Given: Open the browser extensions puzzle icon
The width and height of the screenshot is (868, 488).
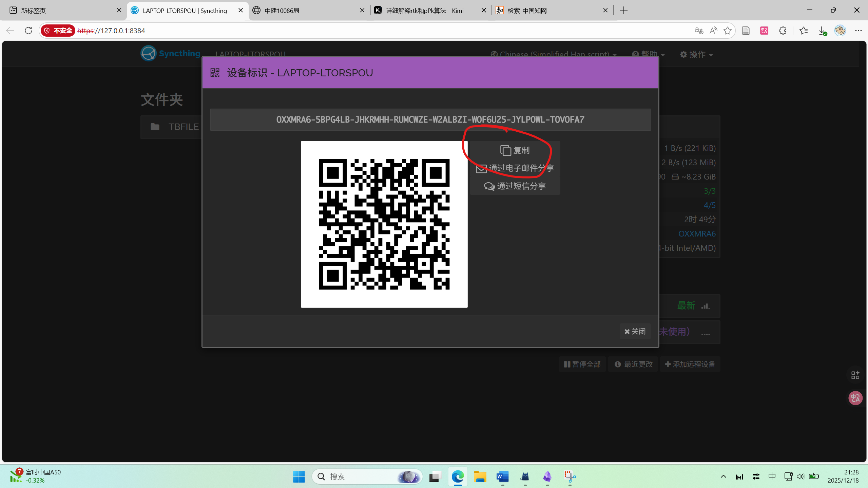Looking at the screenshot, I should 782,31.
